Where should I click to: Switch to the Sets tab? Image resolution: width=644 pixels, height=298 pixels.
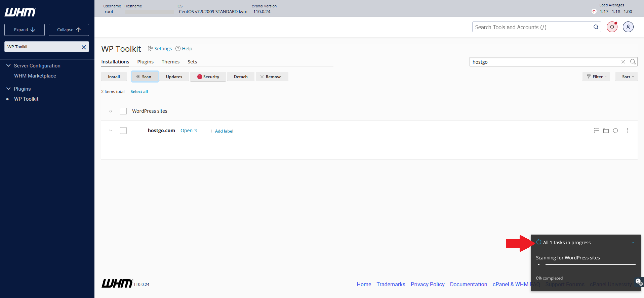coord(192,62)
